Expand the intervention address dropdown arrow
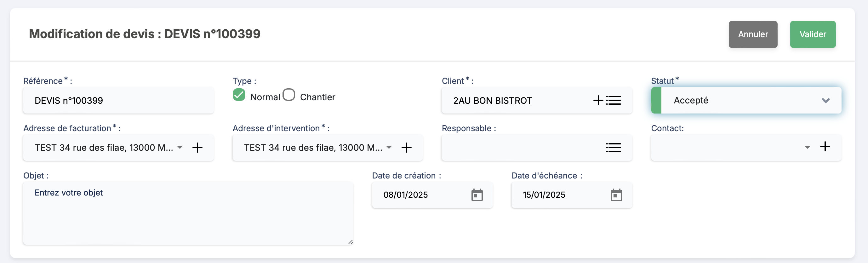Viewport: 868px width, 263px height. 389,147
